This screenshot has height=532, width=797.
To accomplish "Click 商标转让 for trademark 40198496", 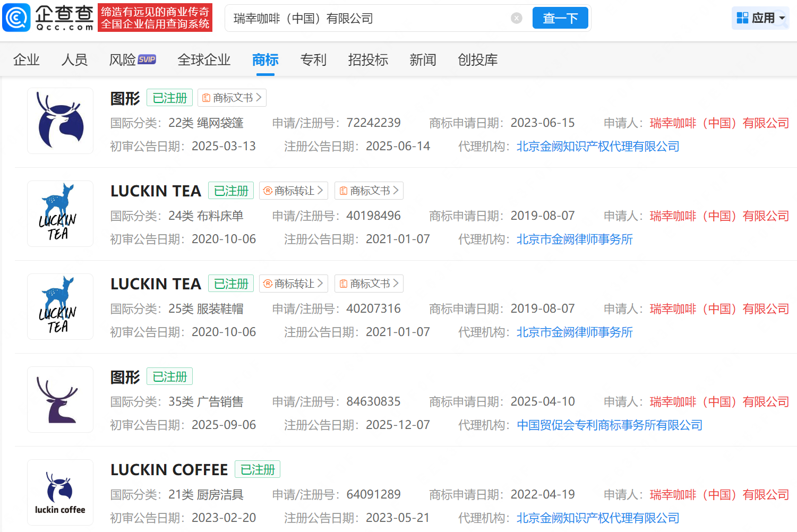I will pyautogui.click(x=294, y=191).
